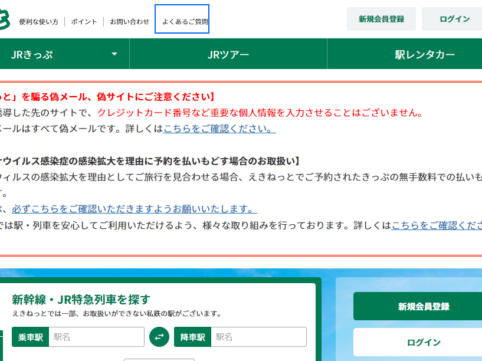The width and height of the screenshot is (482, 361).
Task: Open the fake-mail warning こちらをご確認ください link
Action: coord(219,129)
